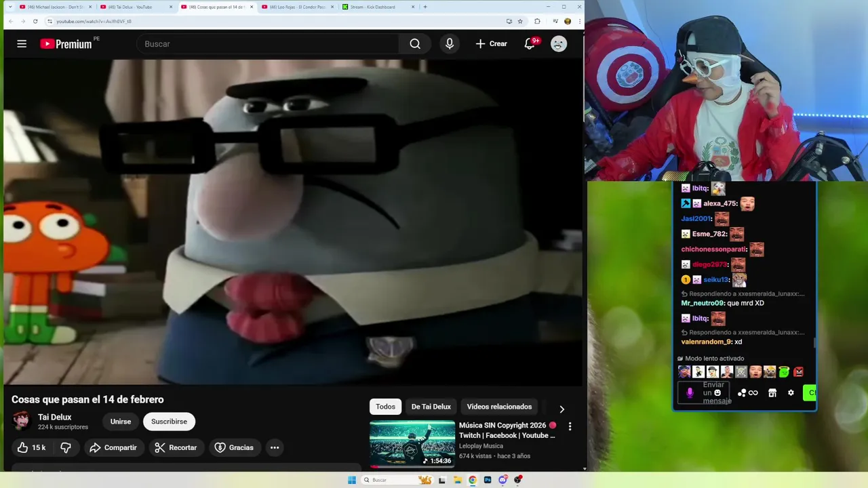Click username alexa_475 in chat
Image resolution: width=868 pixels, height=488 pixels.
720,203
